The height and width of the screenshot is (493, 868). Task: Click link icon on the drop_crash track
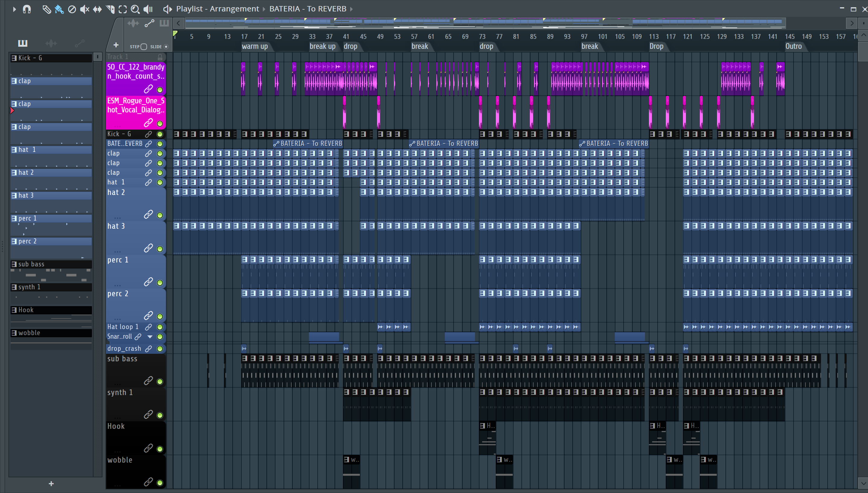[148, 349]
